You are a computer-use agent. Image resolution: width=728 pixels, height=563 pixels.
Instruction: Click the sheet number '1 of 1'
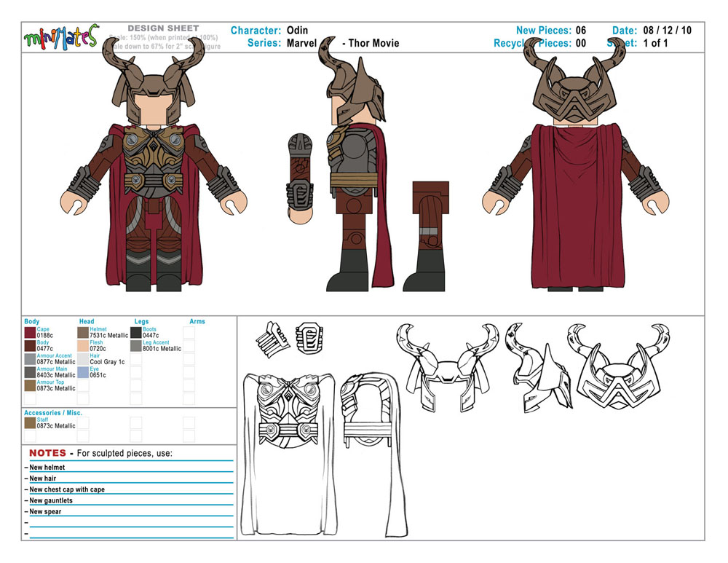tap(656, 43)
